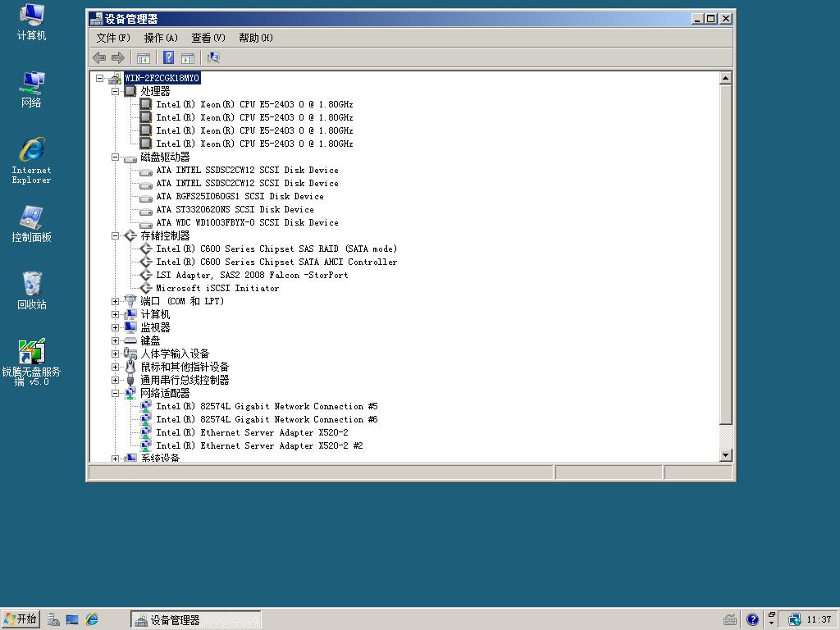
Task: Expand the 监视器 category
Action: point(115,327)
